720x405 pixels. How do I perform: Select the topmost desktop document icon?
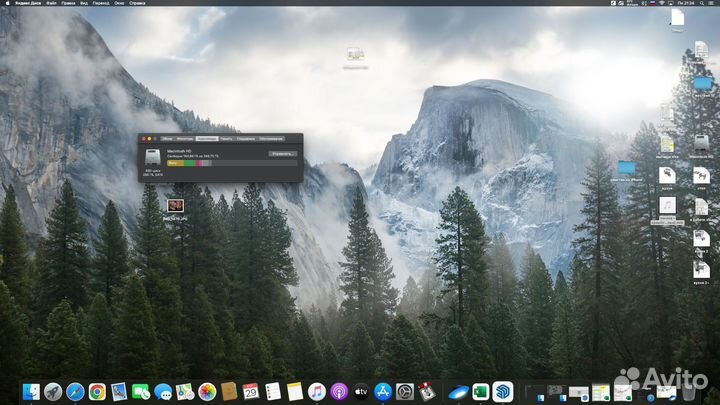(x=677, y=18)
